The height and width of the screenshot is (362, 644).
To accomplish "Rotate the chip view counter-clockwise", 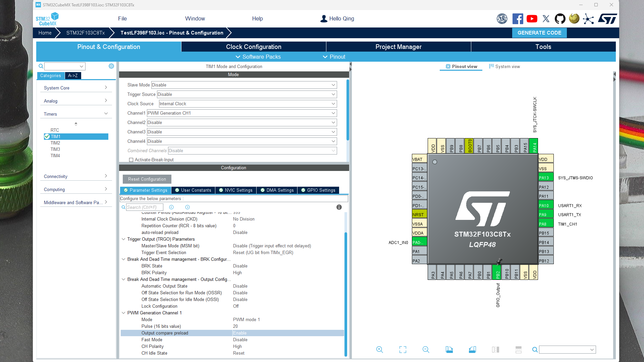I will (472, 350).
